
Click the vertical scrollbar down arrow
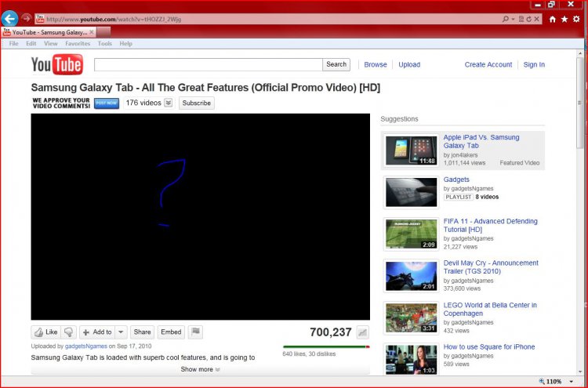580,371
